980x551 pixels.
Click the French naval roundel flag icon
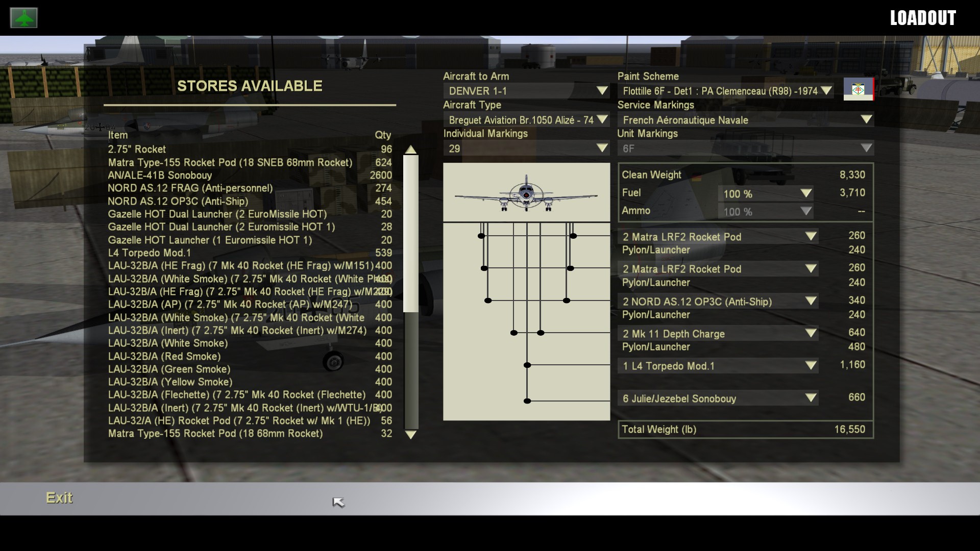pyautogui.click(x=859, y=89)
